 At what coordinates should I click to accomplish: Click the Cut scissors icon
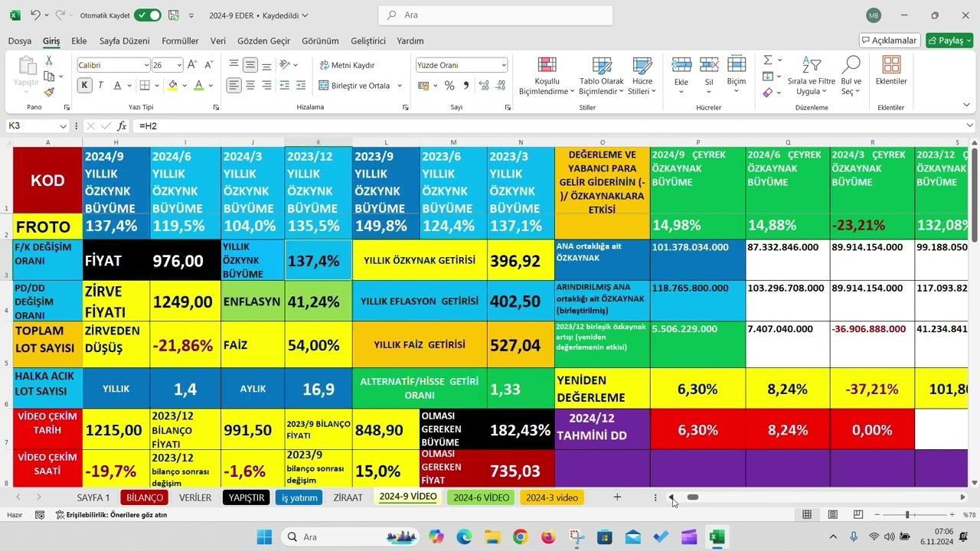pos(49,60)
